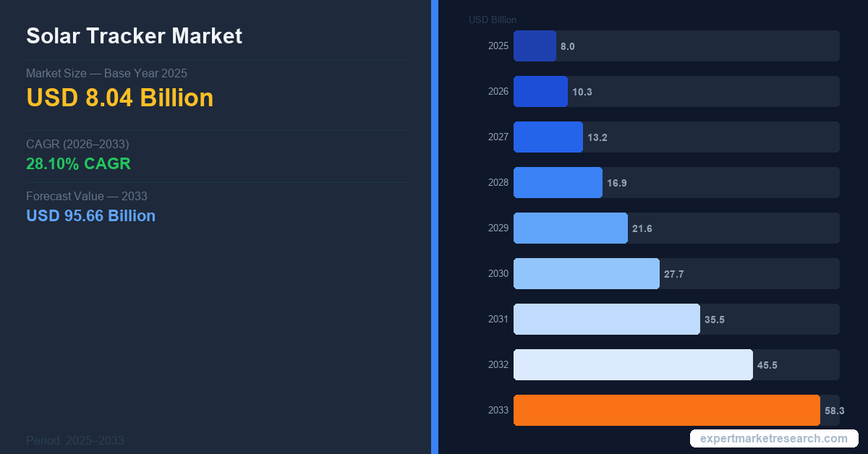Click the 2031 bar
This screenshot has height=454, width=868.
pos(606,319)
